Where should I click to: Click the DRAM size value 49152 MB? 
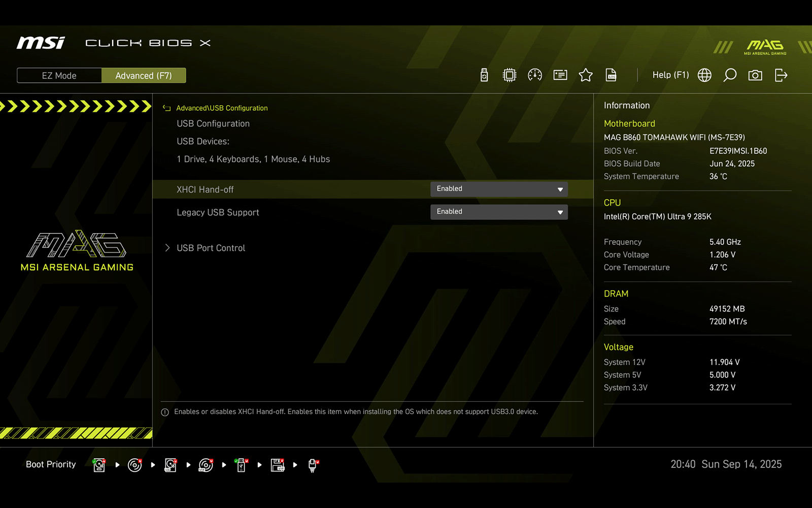pyautogui.click(x=727, y=309)
